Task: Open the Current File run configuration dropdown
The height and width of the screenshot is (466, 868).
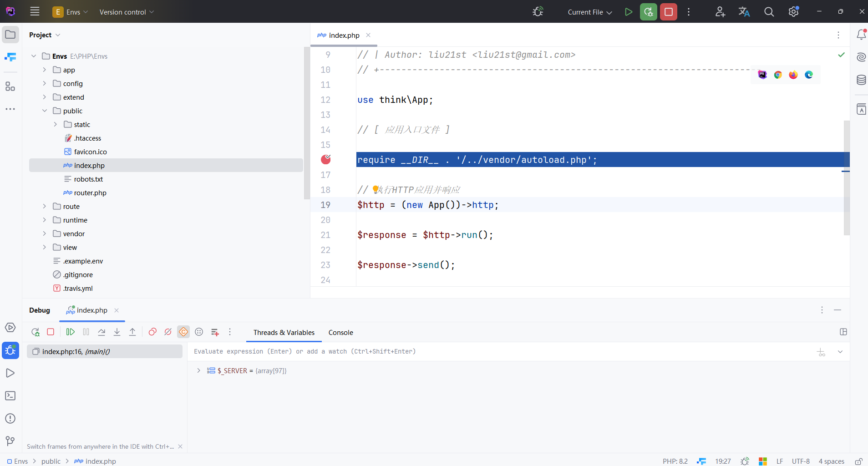Action: click(x=589, y=12)
